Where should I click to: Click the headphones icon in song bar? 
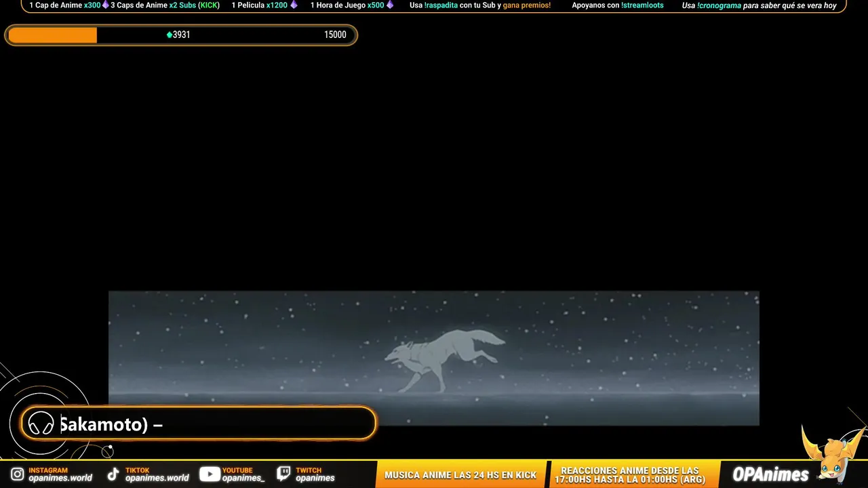tap(41, 424)
